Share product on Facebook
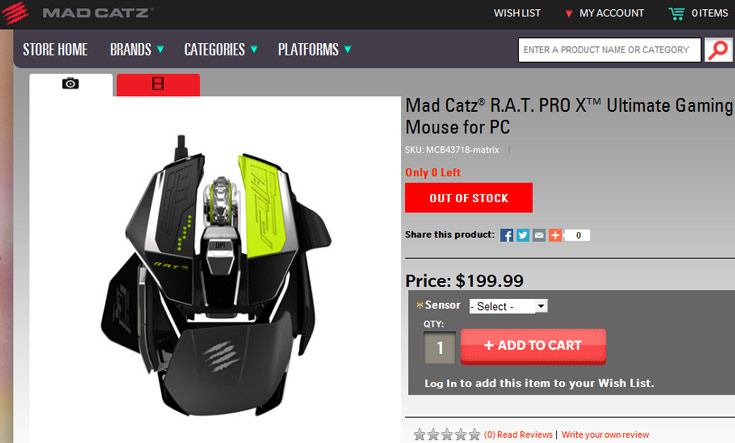 pos(507,235)
